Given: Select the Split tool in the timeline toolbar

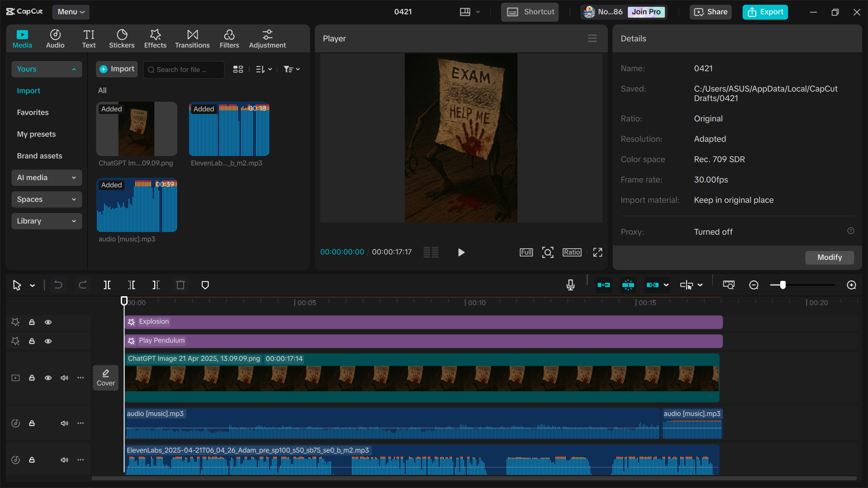Looking at the screenshot, I should [107, 285].
